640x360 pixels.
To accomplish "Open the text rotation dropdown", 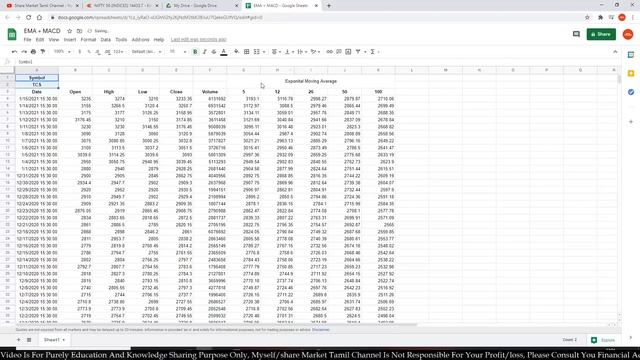I will [x=316, y=52].
